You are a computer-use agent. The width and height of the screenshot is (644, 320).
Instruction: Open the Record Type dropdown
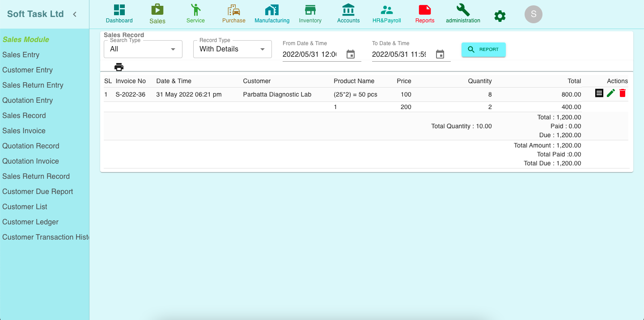point(232,49)
